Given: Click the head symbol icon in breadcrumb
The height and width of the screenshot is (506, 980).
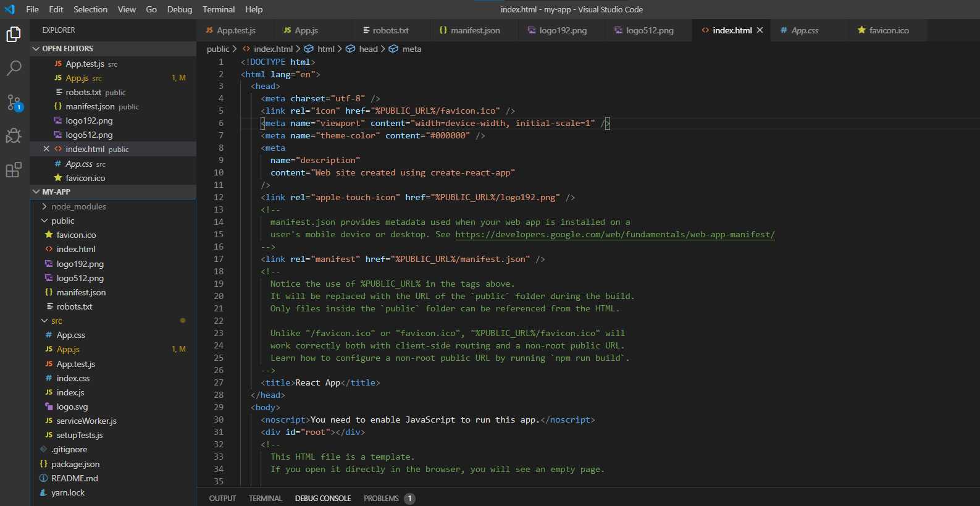Looking at the screenshot, I should pos(350,49).
